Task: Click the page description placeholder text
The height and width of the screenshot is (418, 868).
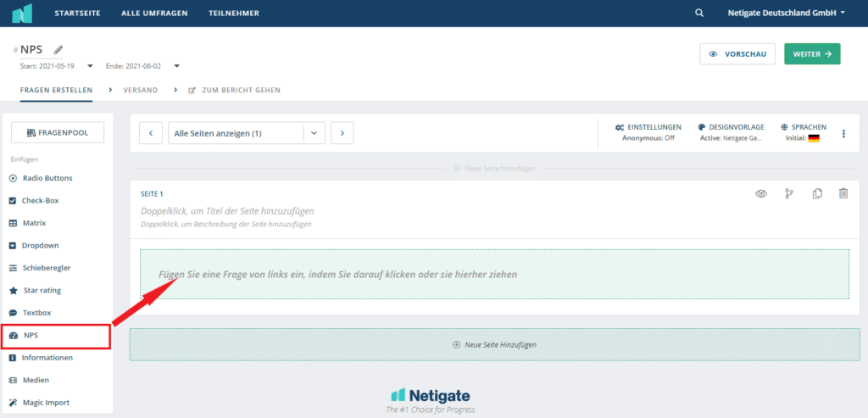Action: [x=225, y=225]
